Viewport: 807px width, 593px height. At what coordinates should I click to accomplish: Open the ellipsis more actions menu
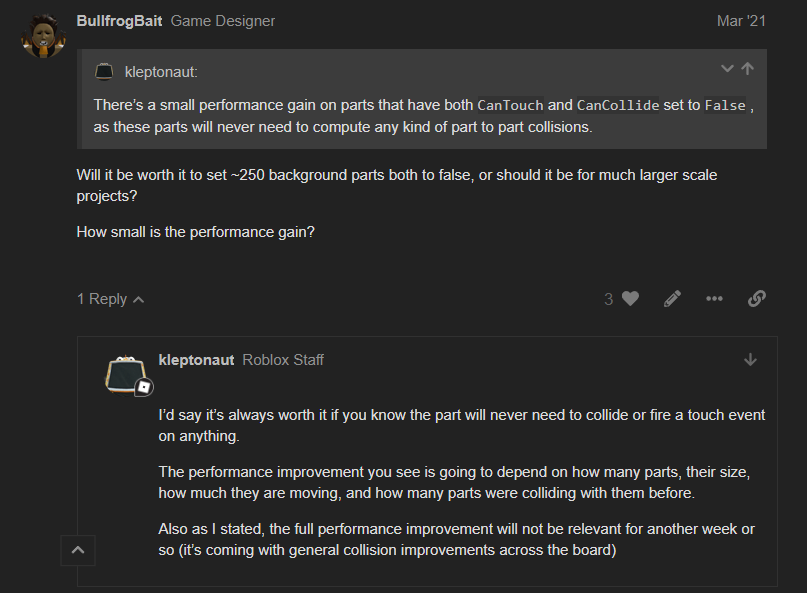[714, 298]
